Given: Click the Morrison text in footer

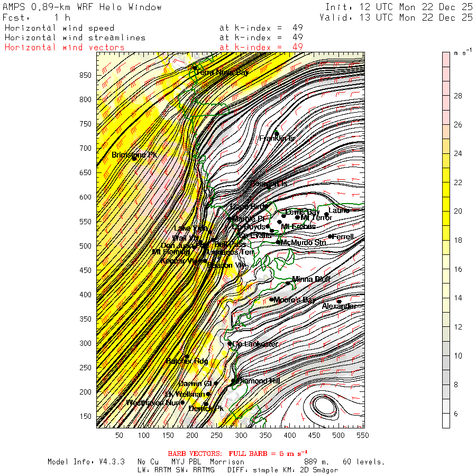Looking at the screenshot, I should tap(227, 462).
